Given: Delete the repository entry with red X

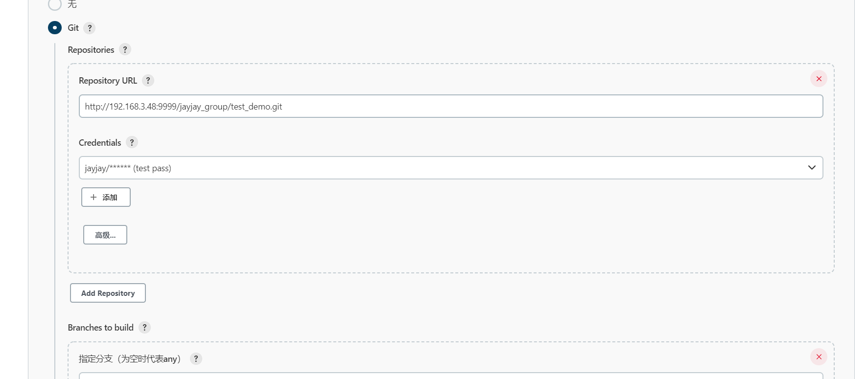Looking at the screenshot, I should (x=819, y=79).
